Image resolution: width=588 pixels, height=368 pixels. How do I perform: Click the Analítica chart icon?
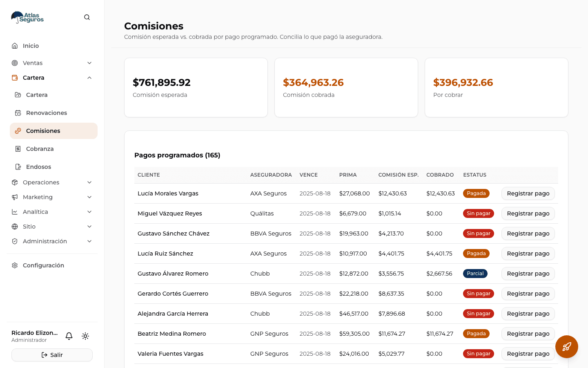tap(15, 212)
